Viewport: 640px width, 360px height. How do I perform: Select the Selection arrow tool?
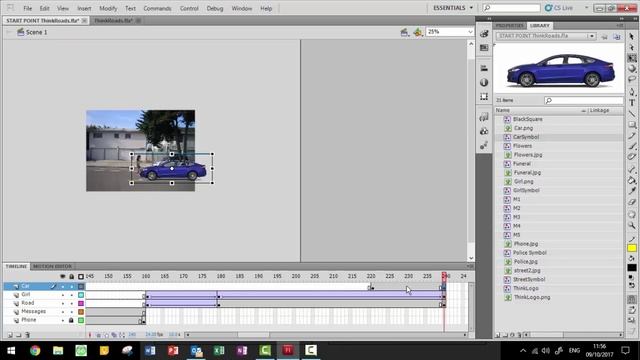(x=632, y=37)
